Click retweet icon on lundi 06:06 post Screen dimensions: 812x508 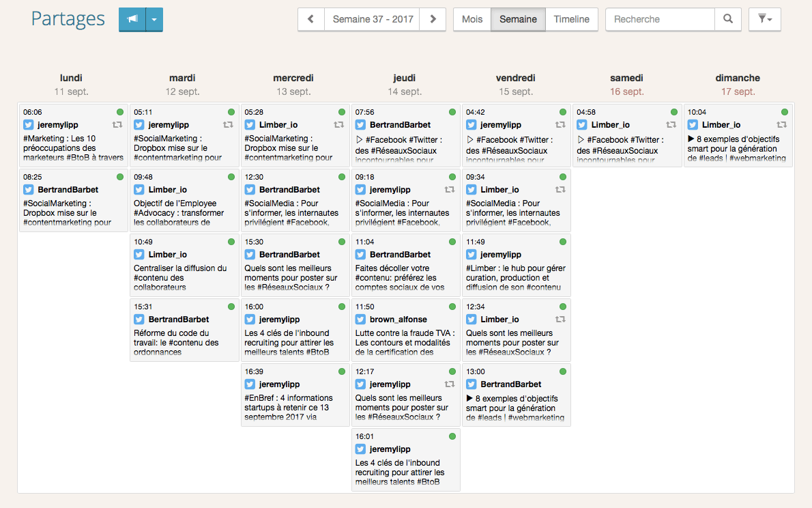pyautogui.click(x=117, y=125)
